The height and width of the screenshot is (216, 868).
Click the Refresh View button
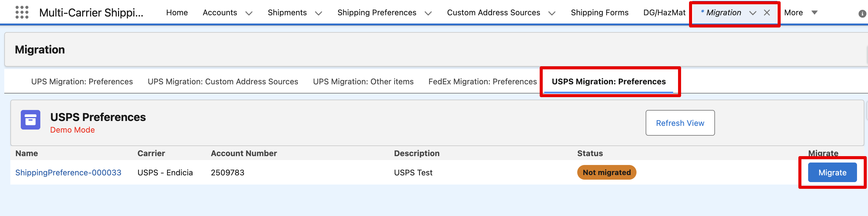pos(680,123)
